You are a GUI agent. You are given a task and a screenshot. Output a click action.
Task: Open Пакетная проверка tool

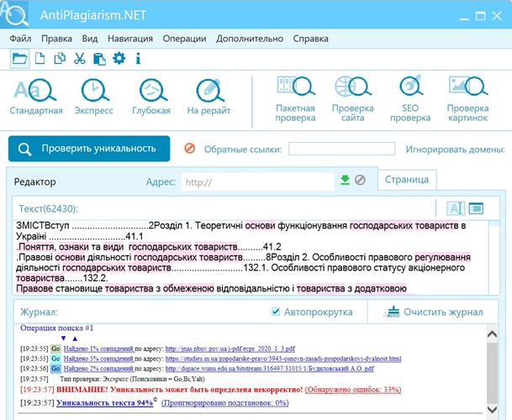coord(295,99)
